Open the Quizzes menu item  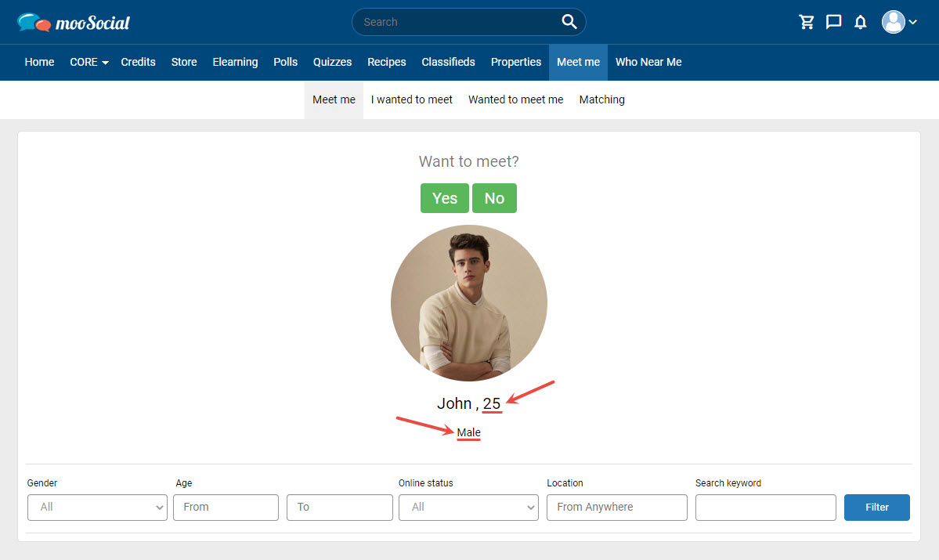point(332,63)
